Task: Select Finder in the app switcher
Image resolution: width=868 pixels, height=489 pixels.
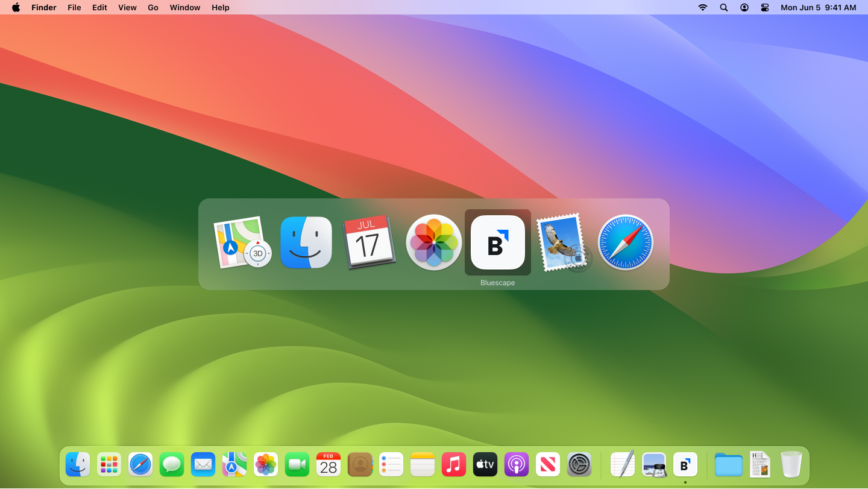Action: pyautogui.click(x=306, y=242)
